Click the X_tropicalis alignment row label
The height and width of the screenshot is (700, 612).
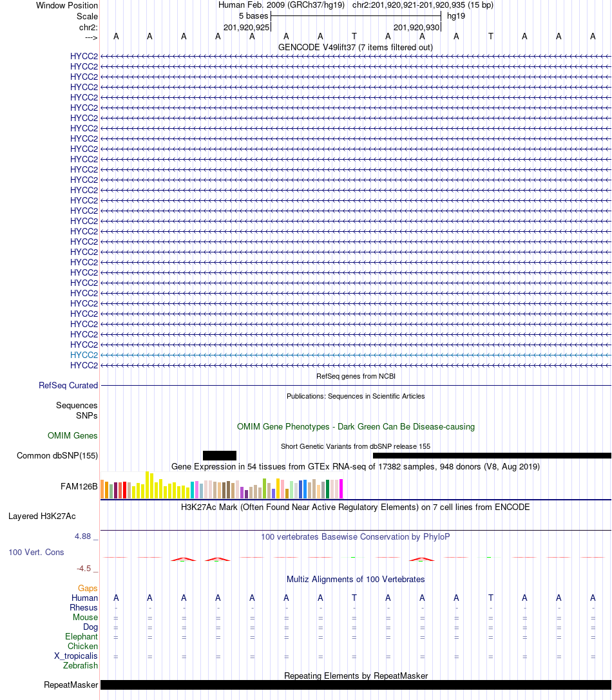[76, 656]
